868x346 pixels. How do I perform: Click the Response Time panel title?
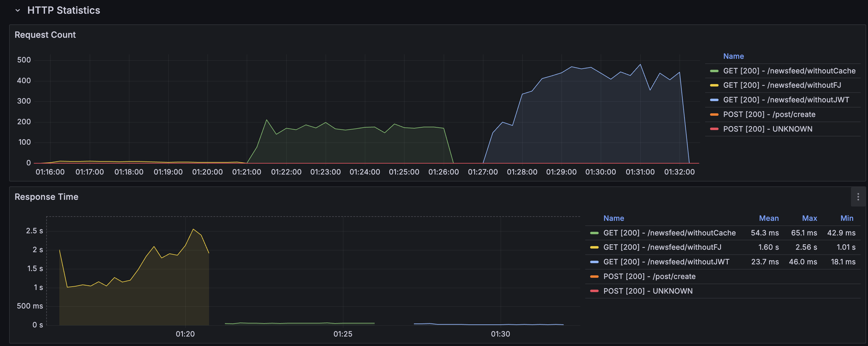point(46,197)
